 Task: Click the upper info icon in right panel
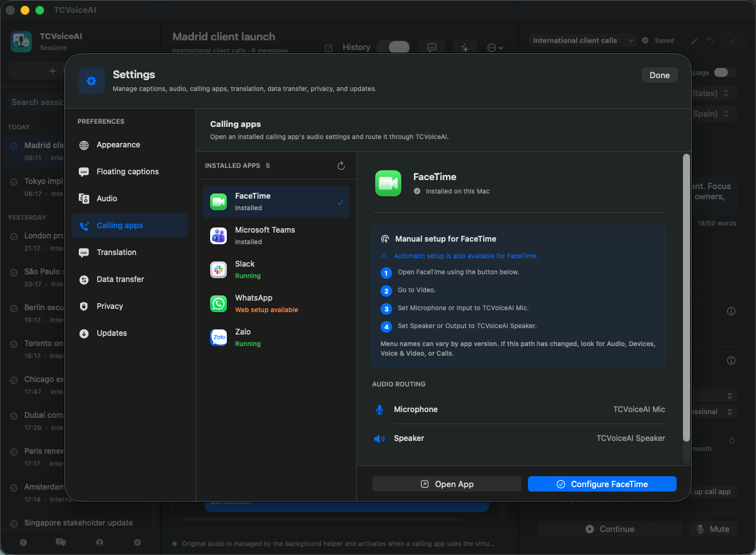(731, 311)
